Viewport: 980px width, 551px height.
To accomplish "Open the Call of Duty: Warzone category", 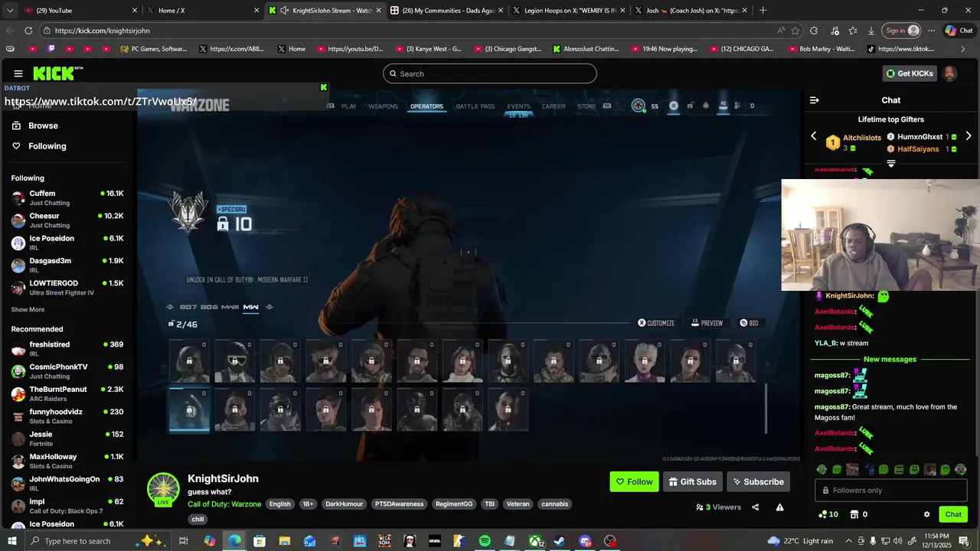I will (x=224, y=504).
